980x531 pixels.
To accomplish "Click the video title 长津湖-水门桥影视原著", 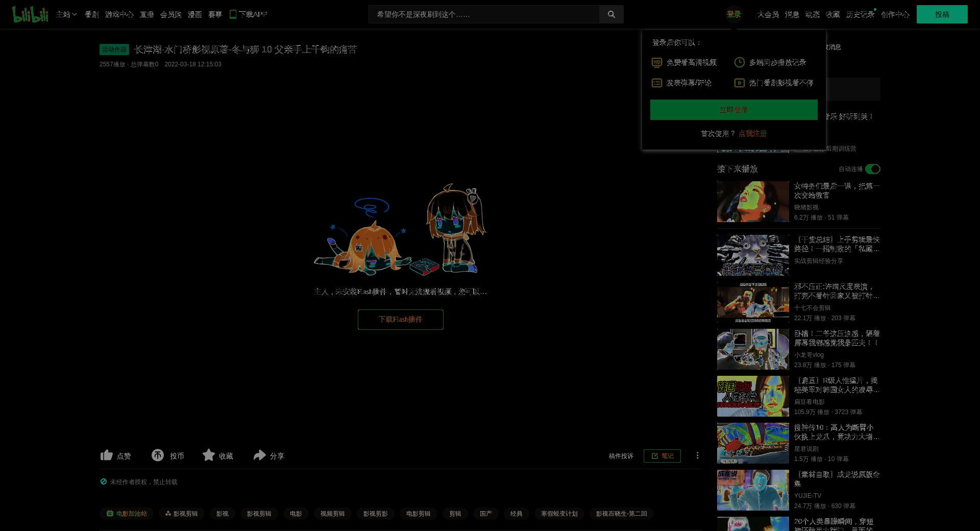I will [x=245, y=50].
